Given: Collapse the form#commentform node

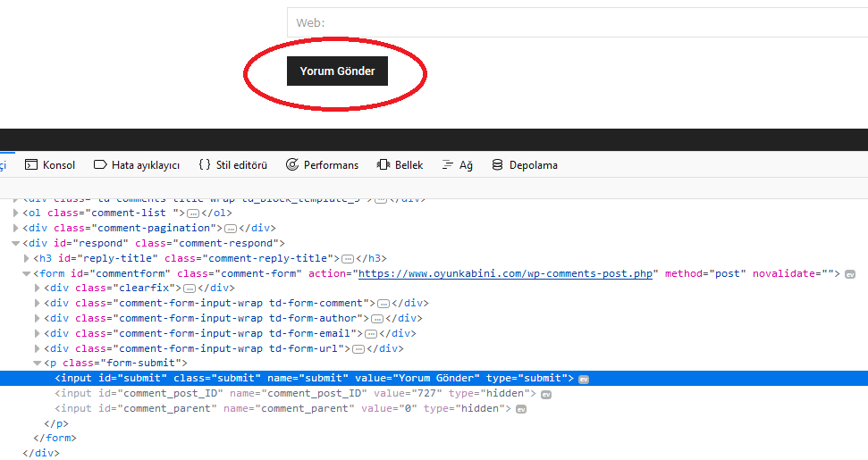Looking at the screenshot, I should (27, 273).
